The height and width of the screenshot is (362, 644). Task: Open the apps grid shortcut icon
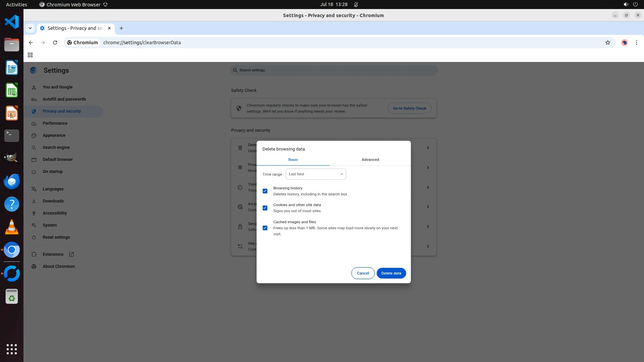[30, 55]
